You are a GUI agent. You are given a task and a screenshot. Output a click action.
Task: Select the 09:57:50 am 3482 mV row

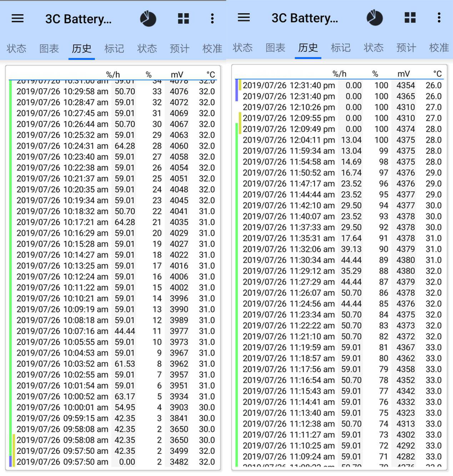[x=113, y=462]
